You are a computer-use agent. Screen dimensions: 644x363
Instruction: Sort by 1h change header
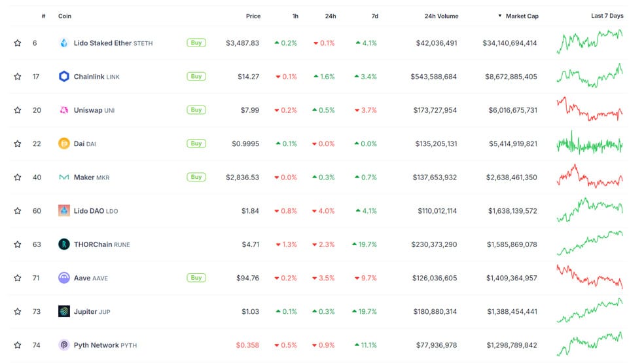click(x=295, y=16)
